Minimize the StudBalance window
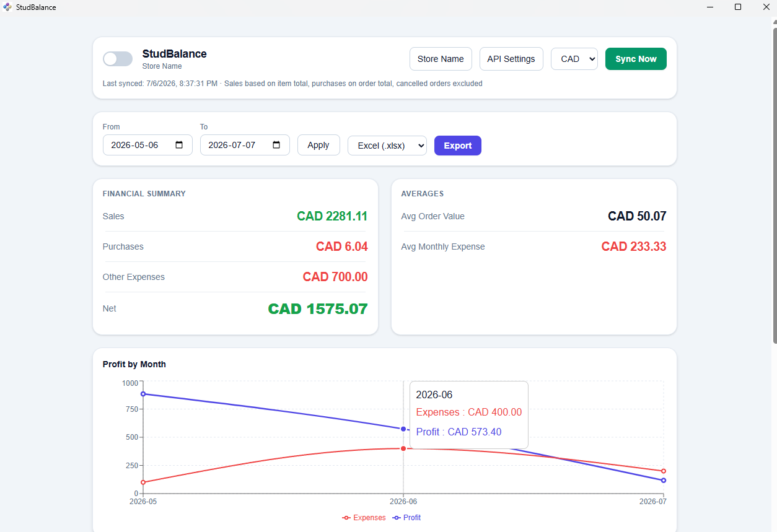The width and height of the screenshot is (777, 532). coord(709,7)
